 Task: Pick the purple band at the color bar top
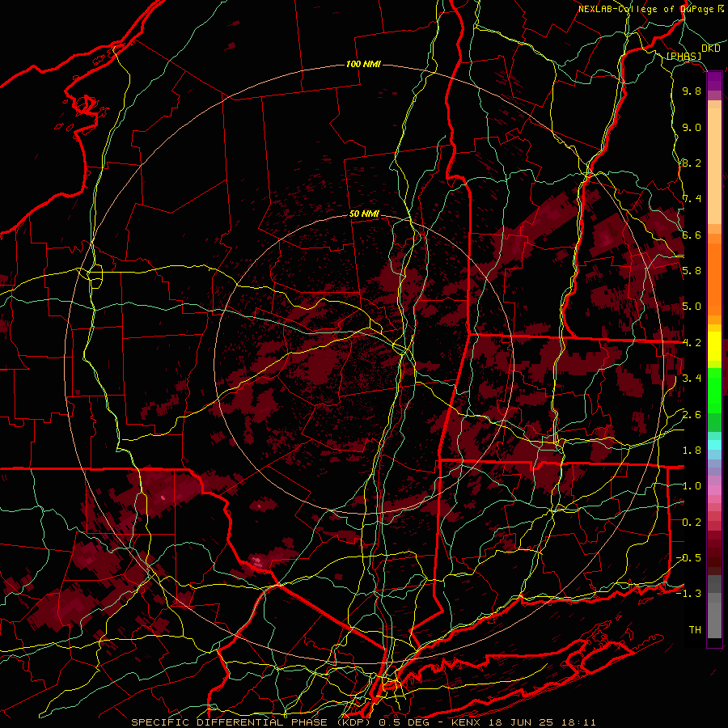tap(714, 81)
